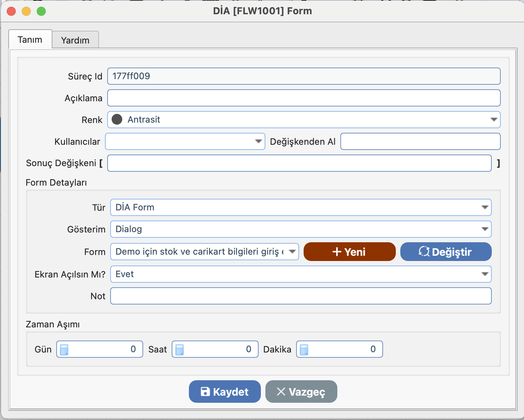Click the Sonuç Değişkeni input field

point(299,163)
